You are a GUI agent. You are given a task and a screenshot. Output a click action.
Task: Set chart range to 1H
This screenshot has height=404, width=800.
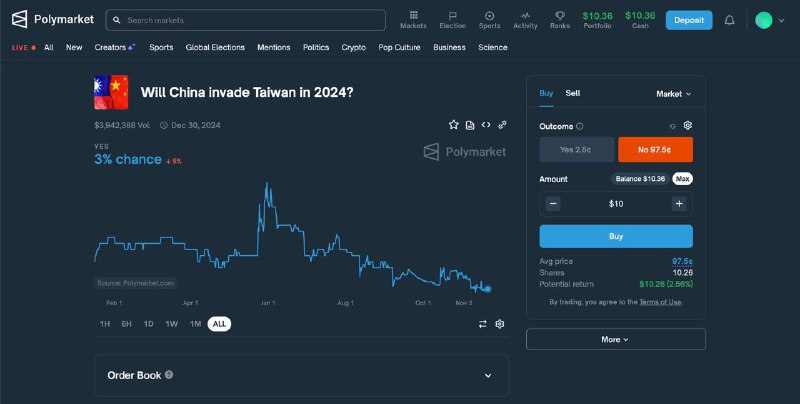[105, 324]
